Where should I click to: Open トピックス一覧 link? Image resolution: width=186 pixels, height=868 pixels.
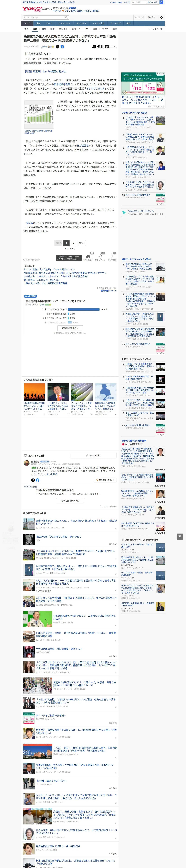pyautogui.click(x=155, y=29)
